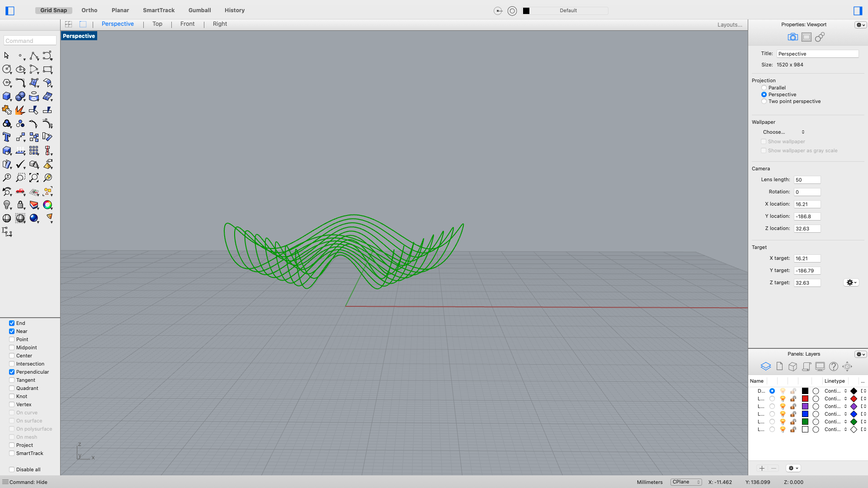Open the Rectangular Array tool
The image size is (868, 488).
(x=33, y=150)
